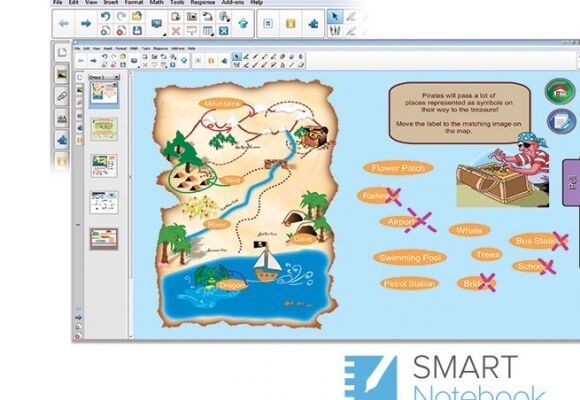580x400 pixels.
Task: Select the second page thumbnail
Action: tap(104, 129)
